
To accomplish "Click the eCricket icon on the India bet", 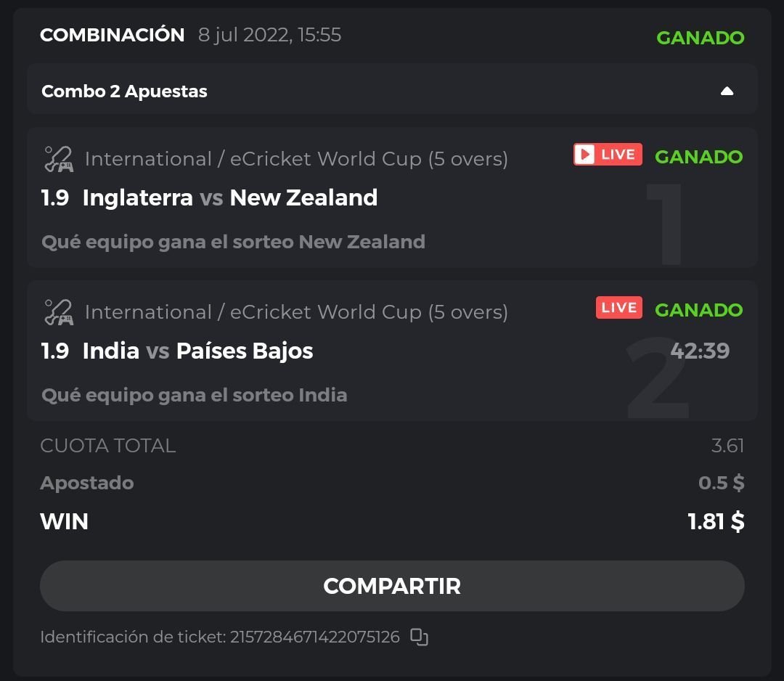I will point(58,312).
